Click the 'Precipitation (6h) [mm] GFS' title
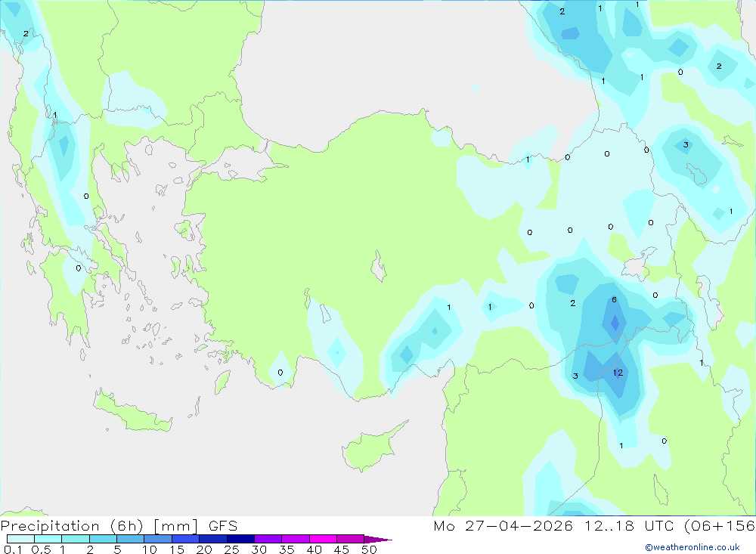This screenshot has height=554, width=756. tap(119, 525)
